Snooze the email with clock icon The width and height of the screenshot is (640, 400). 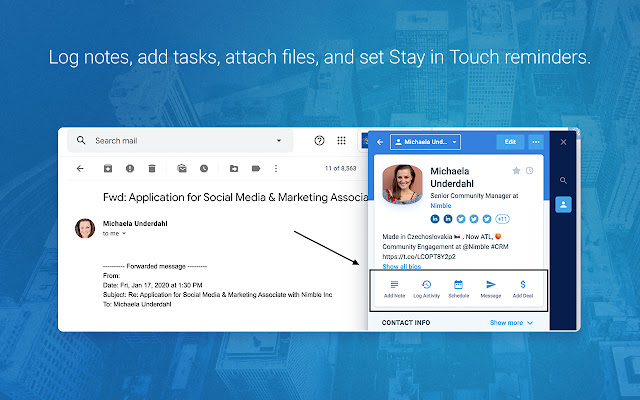point(204,168)
